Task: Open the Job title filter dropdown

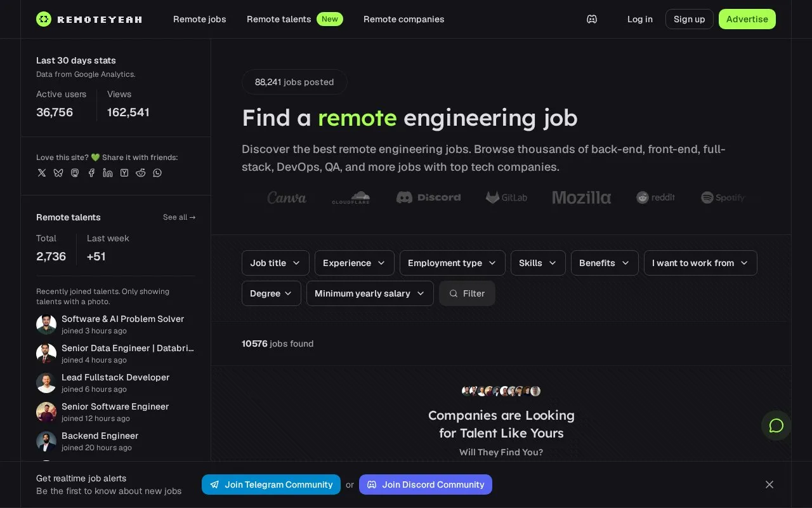Action: [275, 263]
